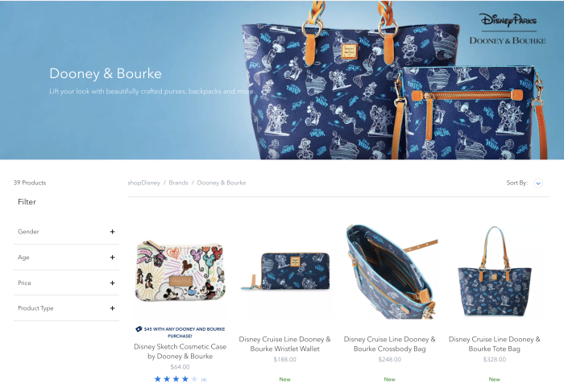
Task: Click the Dooney & Bourke banner logo
Action: tap(508, 40)
